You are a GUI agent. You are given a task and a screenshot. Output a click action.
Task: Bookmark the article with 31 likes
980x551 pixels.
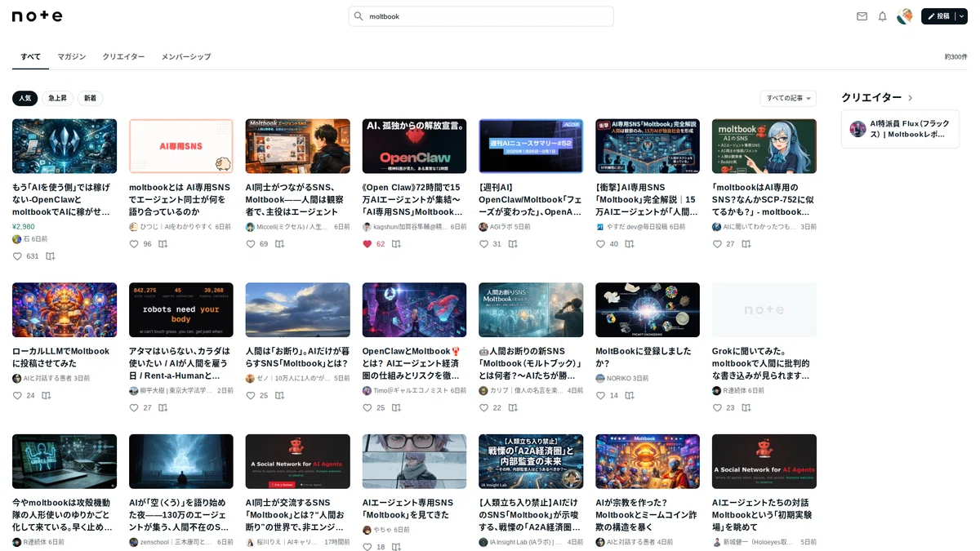pyautogui.click(x=513, y=244)
